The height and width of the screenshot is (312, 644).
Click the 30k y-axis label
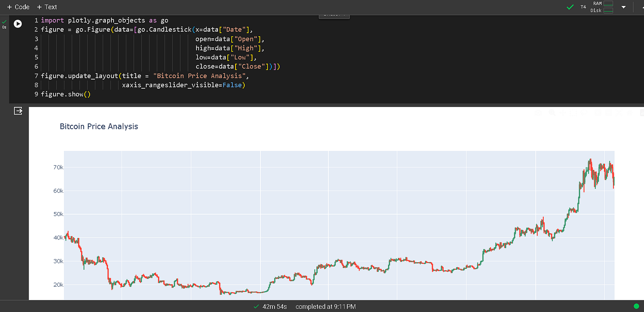pyautogui.click(x=58, y=261)
